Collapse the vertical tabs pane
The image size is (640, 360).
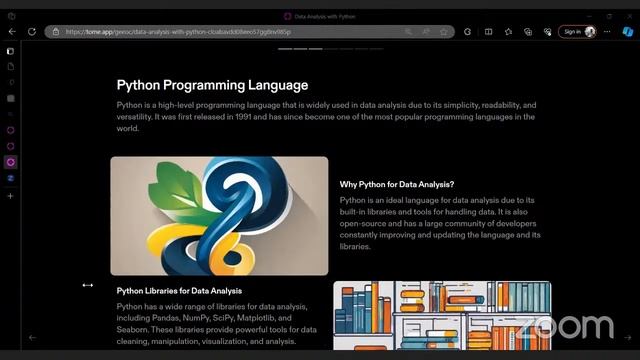(11, 51)
